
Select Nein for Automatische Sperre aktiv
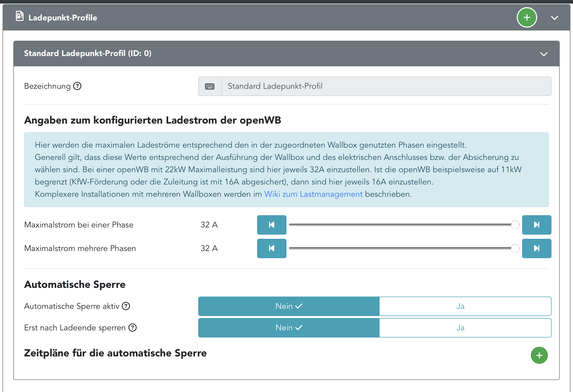289,306
